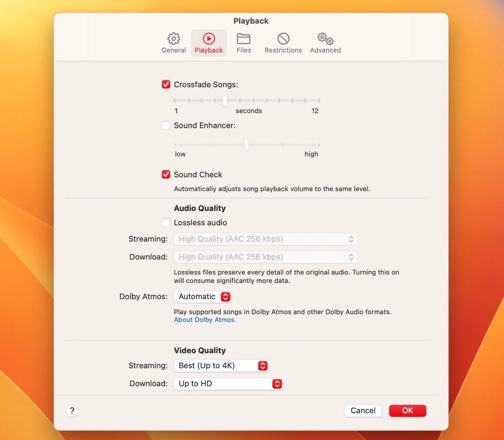The width and height of the screenshot is (504, 440).
Task: Click the 'low' Sound Enhancer label
Action: pyautogui.click(x=180, y=154)
